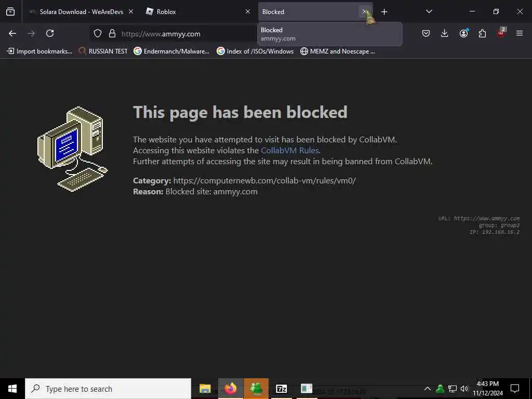Open the notification center
Viewport: 532px width, 399px height.
point(515,389)
